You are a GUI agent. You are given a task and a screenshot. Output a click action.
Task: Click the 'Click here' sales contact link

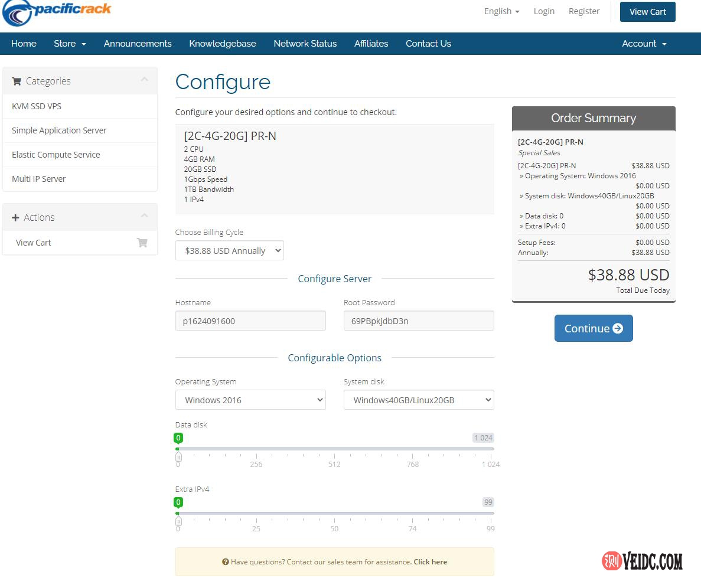[430, 562]
